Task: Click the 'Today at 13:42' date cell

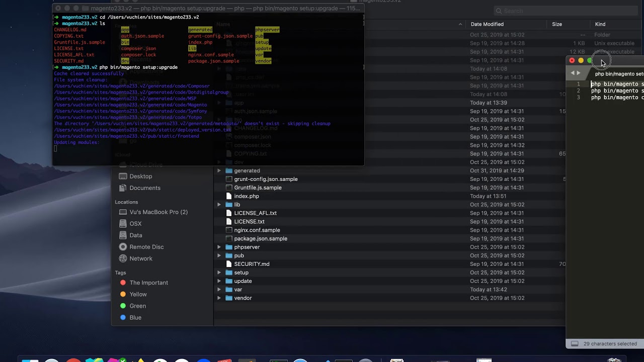Action: tap(488, 290)
